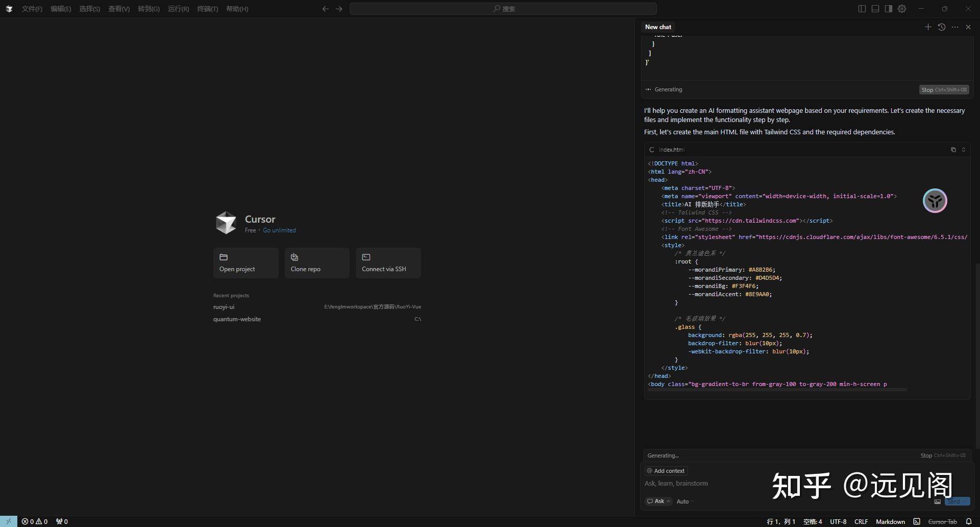The width and height of the screenshot is (980, 527).
Task: Stop generation in the message header
Action: [944, 90]
